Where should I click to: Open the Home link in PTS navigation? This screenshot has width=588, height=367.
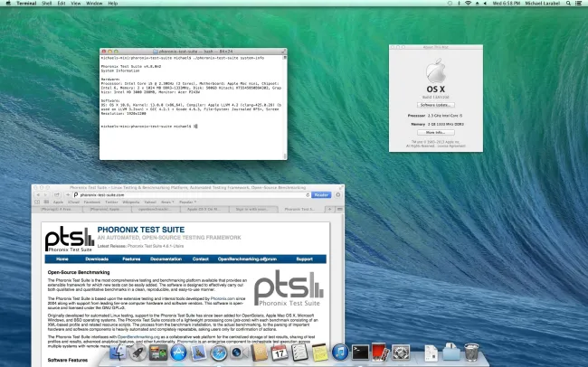tap(62, 259)
